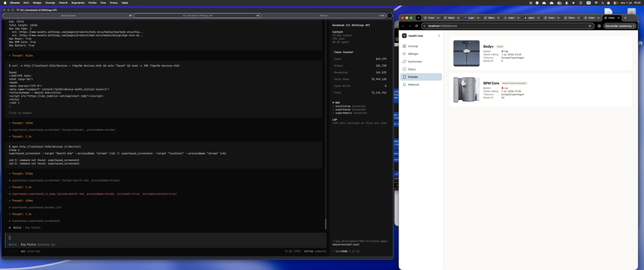Click the Scale badge beside Body+
The height and width of the screenshot is (270, 644).
pos(500,46)
